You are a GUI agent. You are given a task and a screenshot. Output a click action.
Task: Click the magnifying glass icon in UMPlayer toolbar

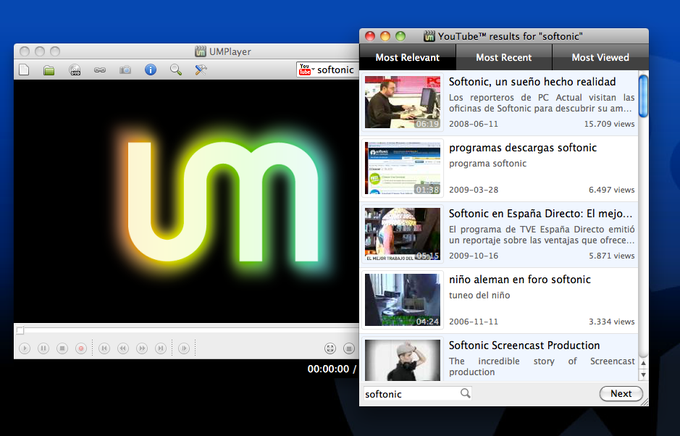[176, 69]
